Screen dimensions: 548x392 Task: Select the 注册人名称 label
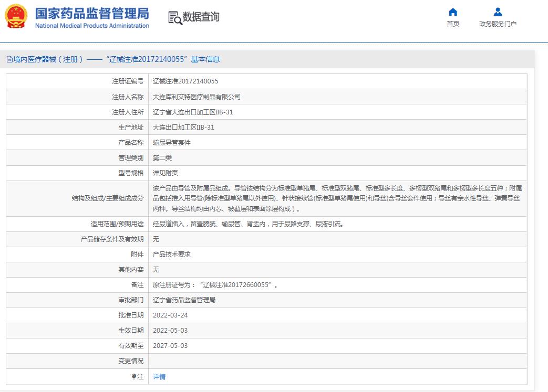(x=128, y=97)
